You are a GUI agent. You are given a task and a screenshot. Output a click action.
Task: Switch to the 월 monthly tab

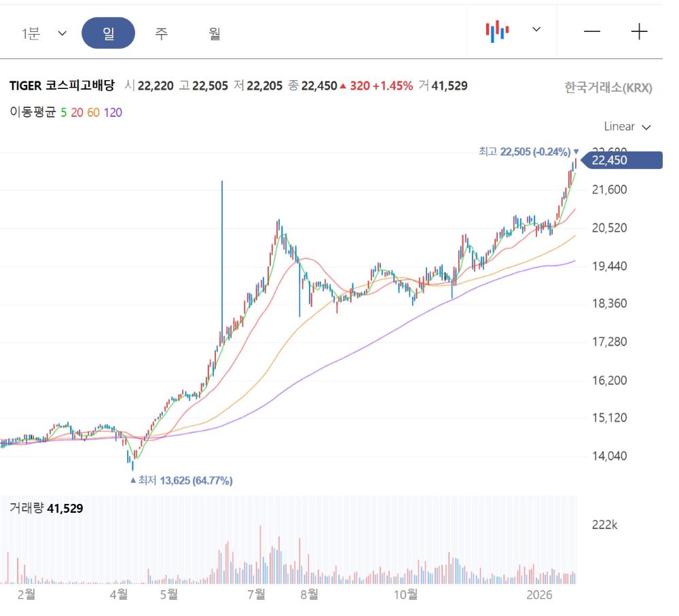pyautogui.click(x=215, y=33)
